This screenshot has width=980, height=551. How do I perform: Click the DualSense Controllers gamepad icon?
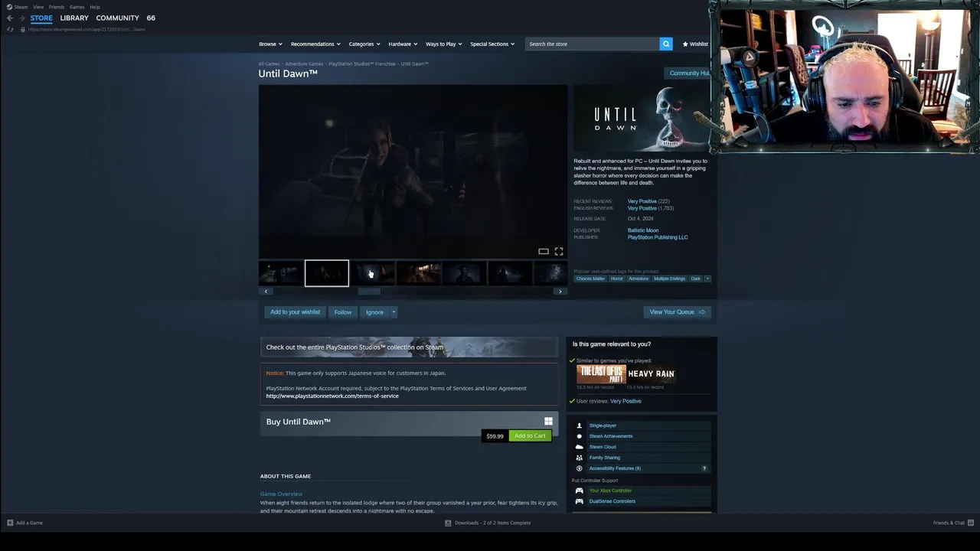click(x=579, y=501)
